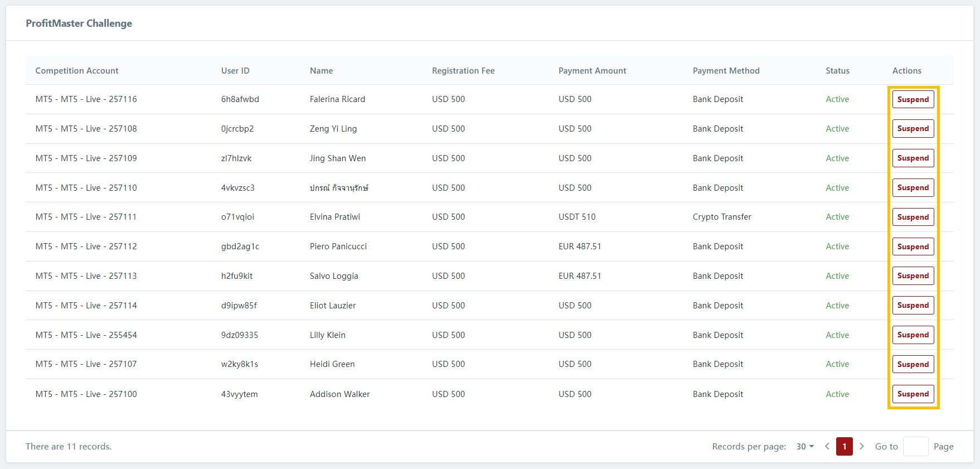Click the Registration Fee column header

pos(463,71)
